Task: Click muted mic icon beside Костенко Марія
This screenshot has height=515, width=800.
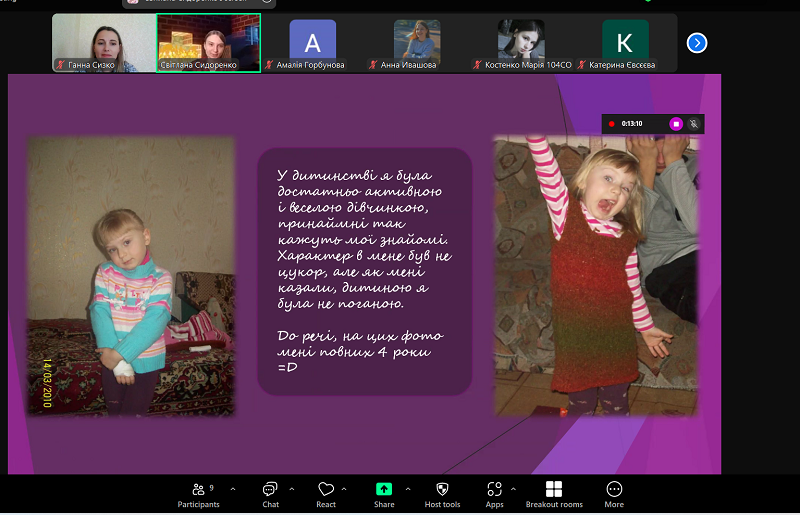Action: (477, 65)
